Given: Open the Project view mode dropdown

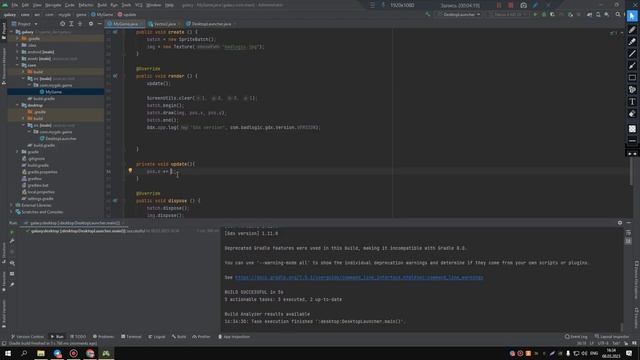Looking at the screenshot, I should [24, 24].
